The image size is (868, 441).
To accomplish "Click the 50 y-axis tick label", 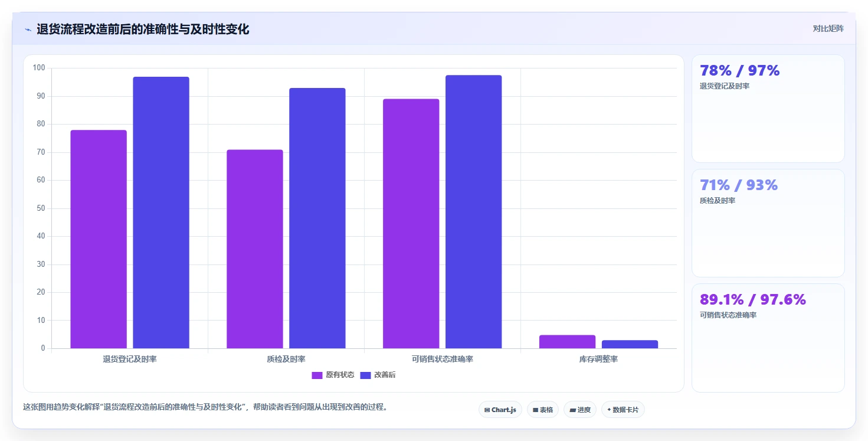I will click(x=41, y=208).
